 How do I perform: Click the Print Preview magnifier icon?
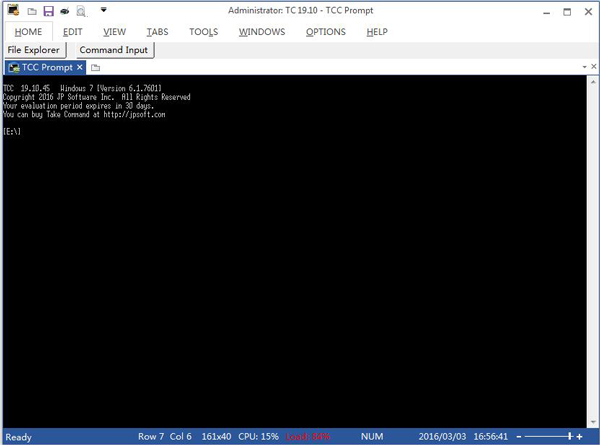point(80,12)
